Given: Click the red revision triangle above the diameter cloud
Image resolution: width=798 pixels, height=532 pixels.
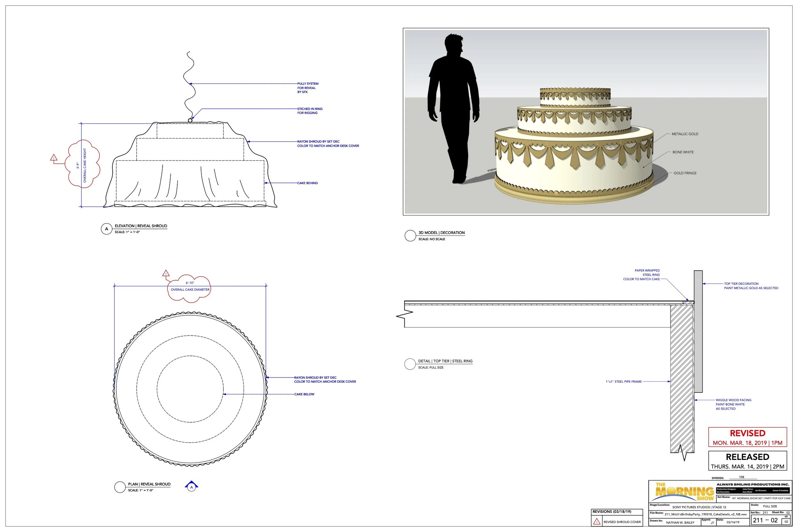Looking at the screenshot, I should pos(166,273).
